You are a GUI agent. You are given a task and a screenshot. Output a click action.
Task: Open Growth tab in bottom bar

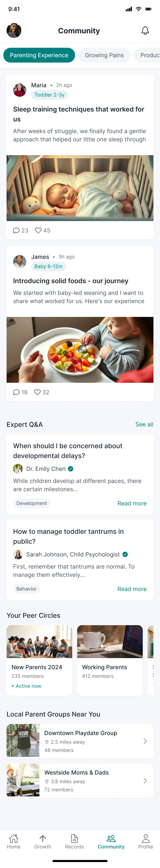click(x=43, y=841)
